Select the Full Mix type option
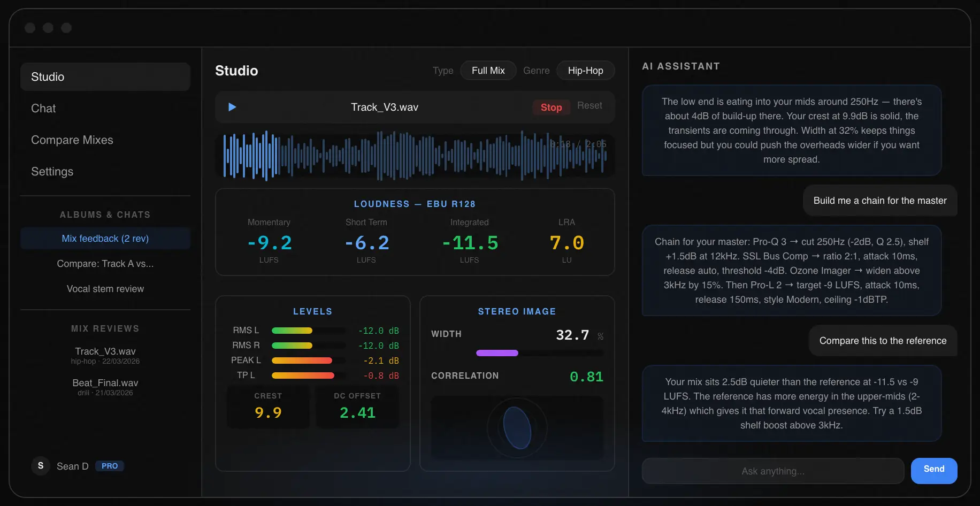 pos(488,70)
